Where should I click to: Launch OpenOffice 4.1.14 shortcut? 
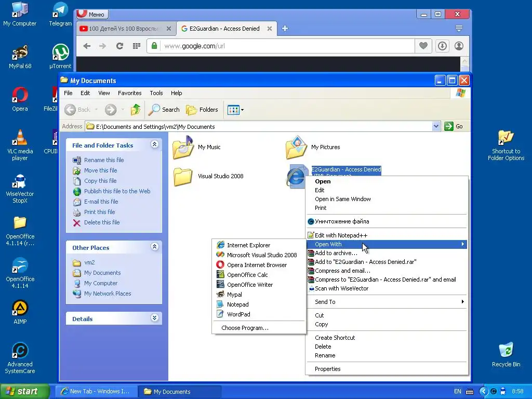[x=20, y=273]
